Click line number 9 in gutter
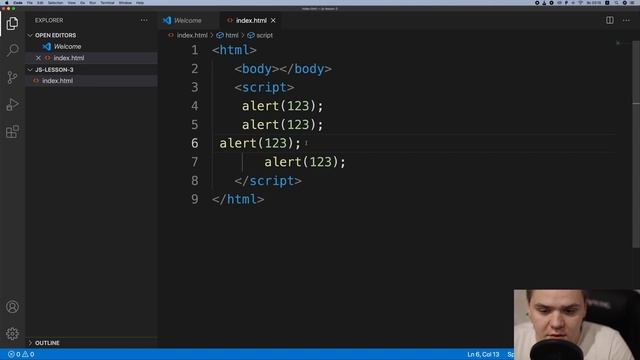 tap(195, 199)
